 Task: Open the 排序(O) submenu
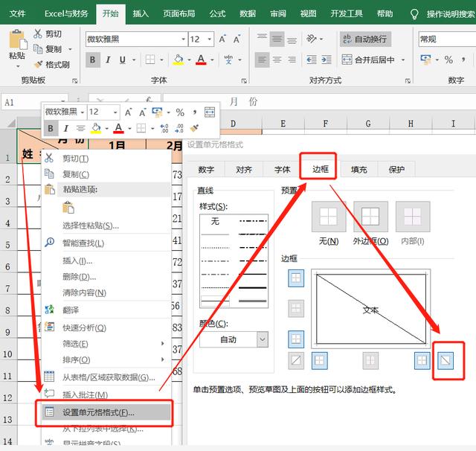tap(106, 360)
